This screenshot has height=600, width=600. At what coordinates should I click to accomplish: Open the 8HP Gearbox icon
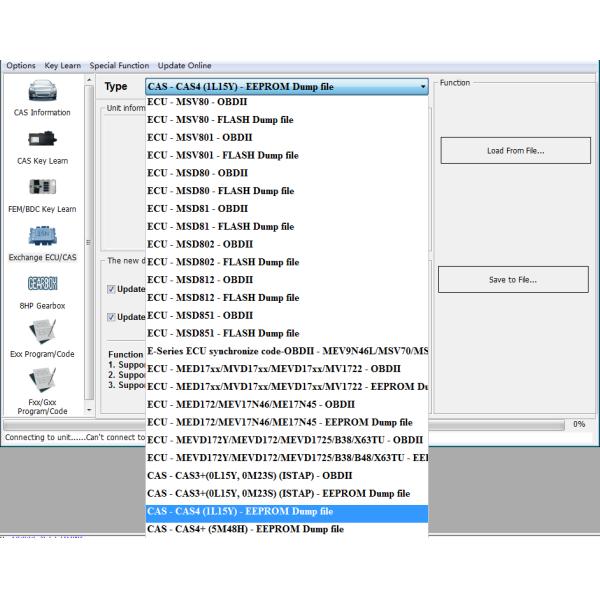pyautogui.click(x=42, y=284)
